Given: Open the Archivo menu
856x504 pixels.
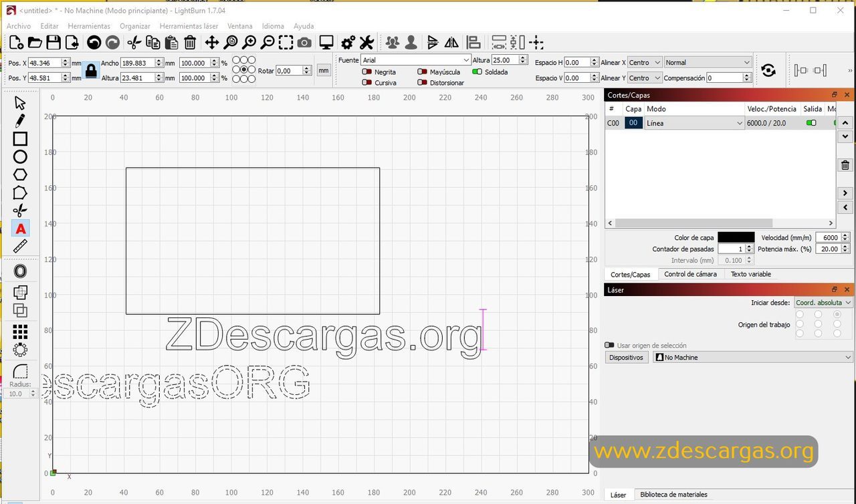Looking at the screenshot, I should click(x=19, y=26).
